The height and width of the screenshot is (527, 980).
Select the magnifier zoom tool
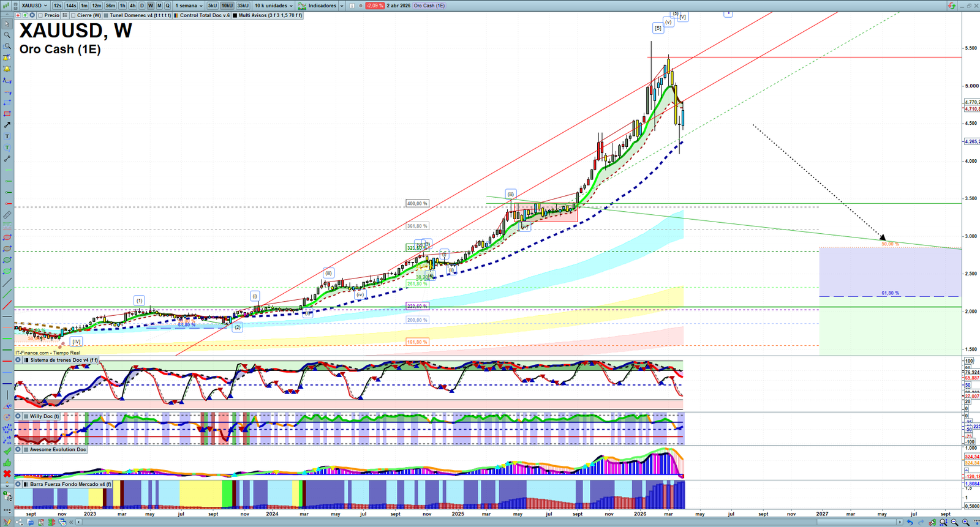click(7, 35)
